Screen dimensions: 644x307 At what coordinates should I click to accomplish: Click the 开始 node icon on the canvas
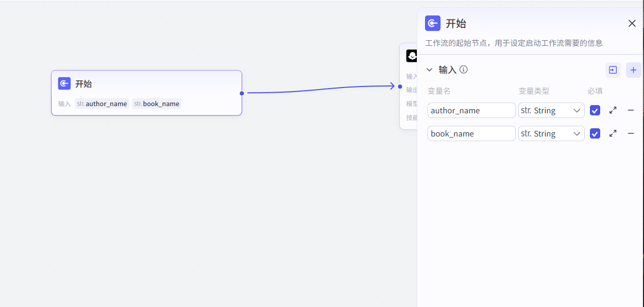tap(64, 83)
